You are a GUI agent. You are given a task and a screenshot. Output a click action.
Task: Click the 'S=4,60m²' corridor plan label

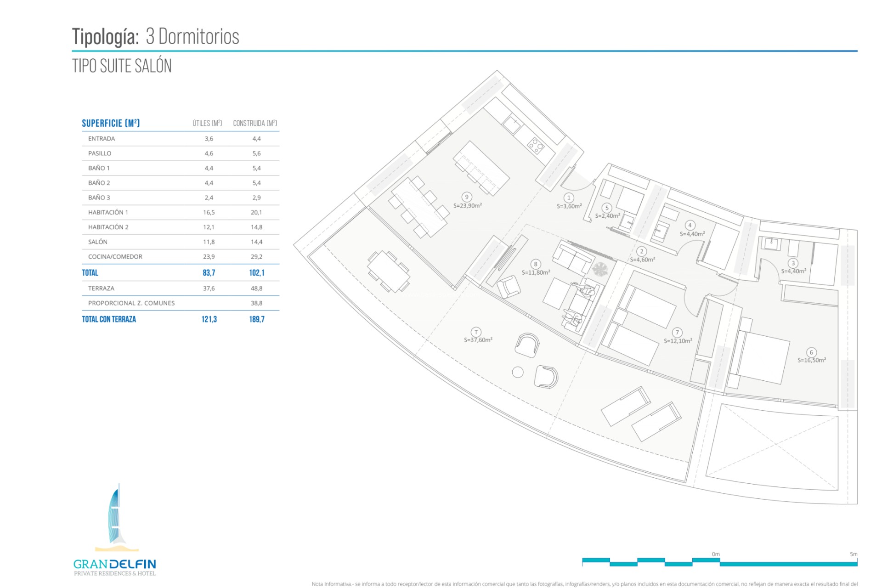(643, 260)
